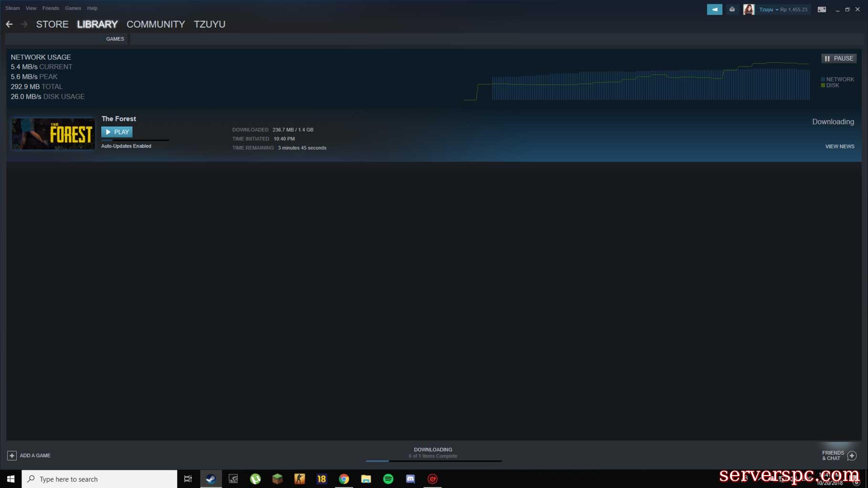This screenshot has width=868, height=488.
Task: Click the View News link
Action: [x=839, y=146]
